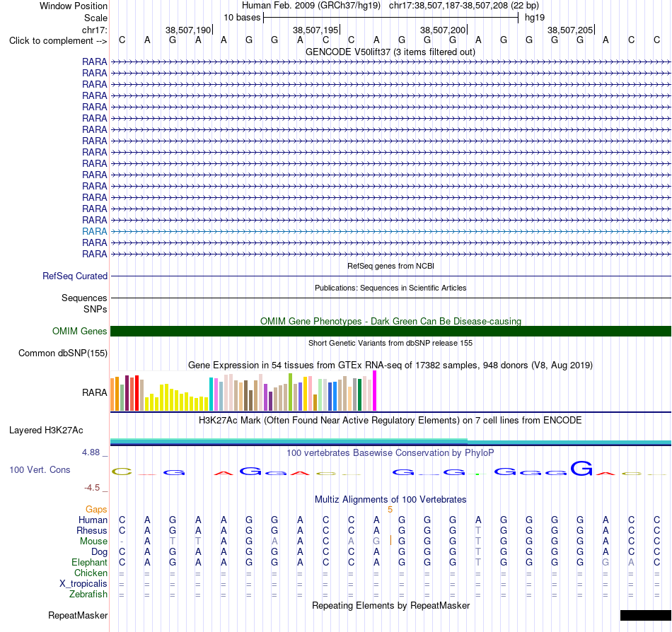Click the 'Elephant' alignment row label
Viewport: 672px width, 632px height.
coord(89,562)
